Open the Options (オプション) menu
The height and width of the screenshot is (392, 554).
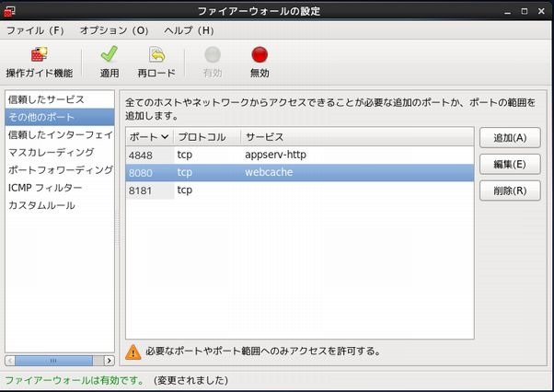(x=114, y=30)
